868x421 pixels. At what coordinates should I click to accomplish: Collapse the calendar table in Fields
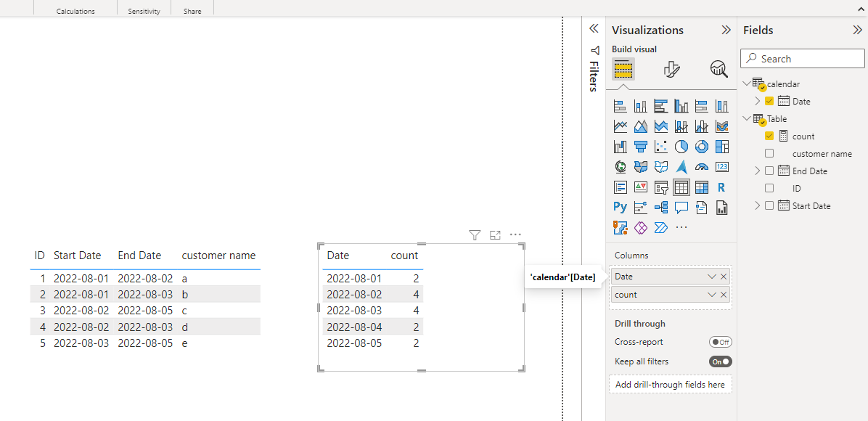(747, 83)
